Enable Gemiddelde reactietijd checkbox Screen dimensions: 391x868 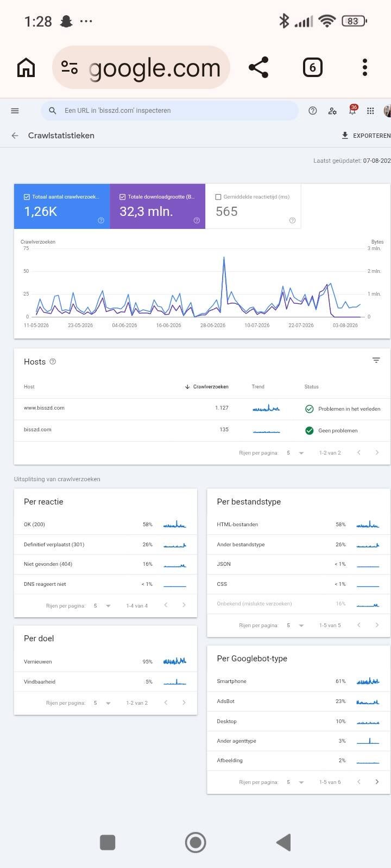(218, 197)
